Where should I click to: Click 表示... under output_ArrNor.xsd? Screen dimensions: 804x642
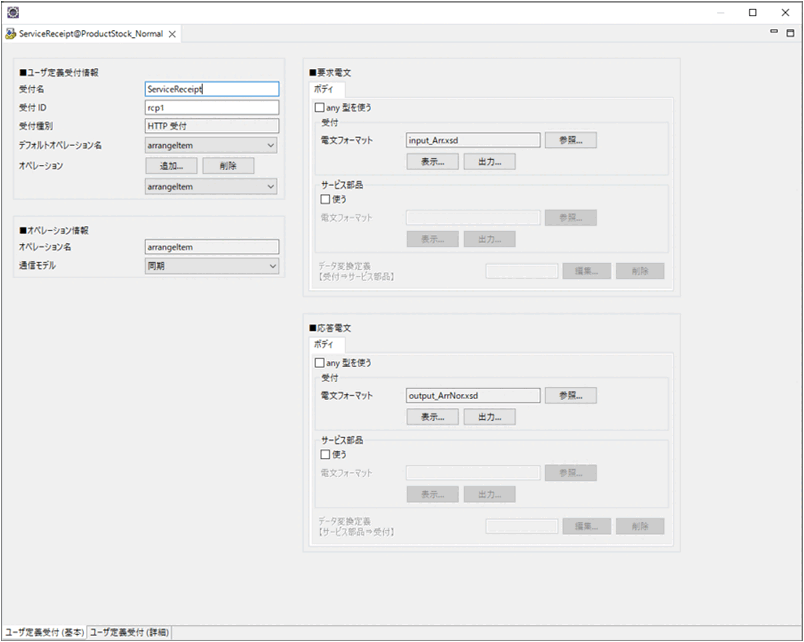[x=432, y=416]
